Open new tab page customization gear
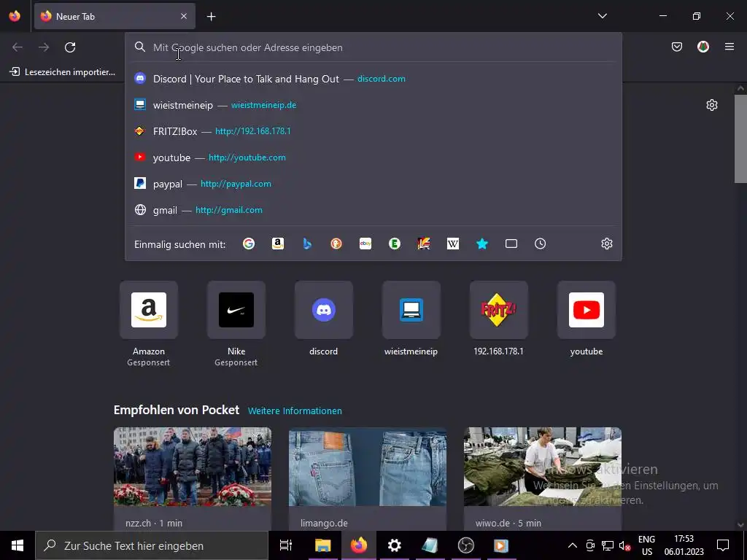The height and width of the screenshot is (560, 747). pyautogui.click(x=712, y=105)
